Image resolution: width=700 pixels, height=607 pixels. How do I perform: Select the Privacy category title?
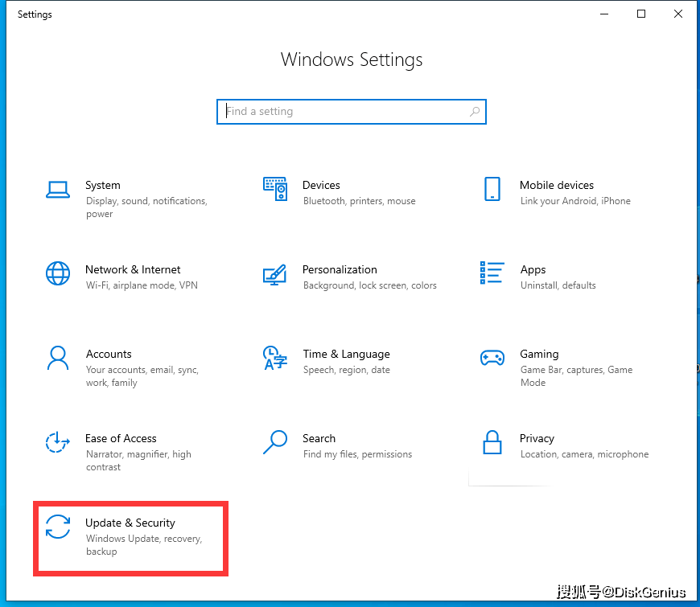(x=537, y=439)
